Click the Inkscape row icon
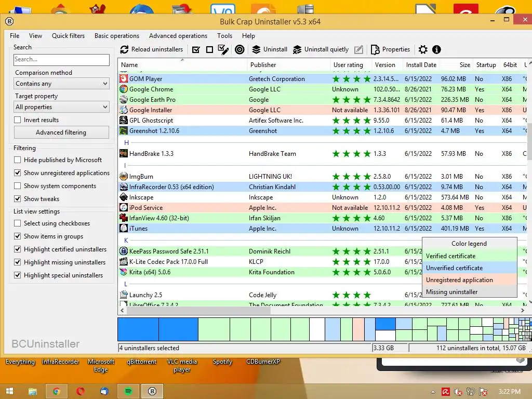Screen dimensions: 532x399 click(x=124, y=197)
